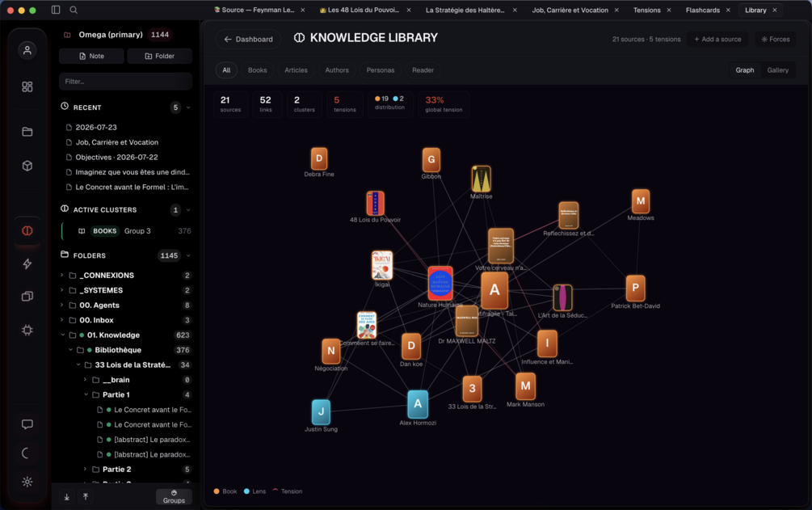Viewport: 812px width, 510px height.
Task: Toggle the sidebar panel icon in title bar
Action: click(56, 10)
